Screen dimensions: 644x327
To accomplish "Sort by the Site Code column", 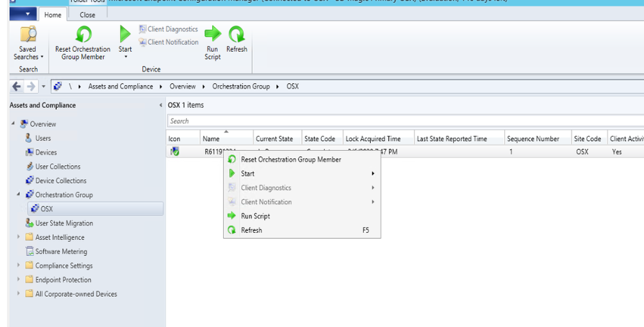I will point(589,139).
